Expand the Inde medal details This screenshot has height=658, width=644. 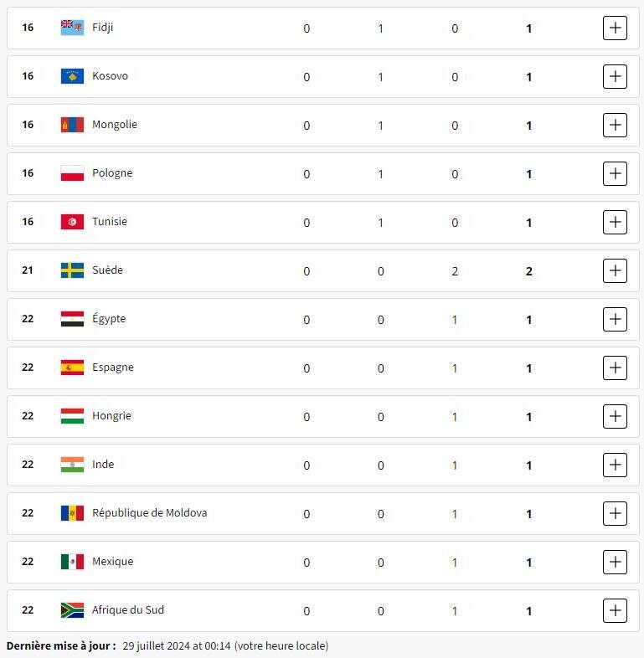tap(615, 465)
